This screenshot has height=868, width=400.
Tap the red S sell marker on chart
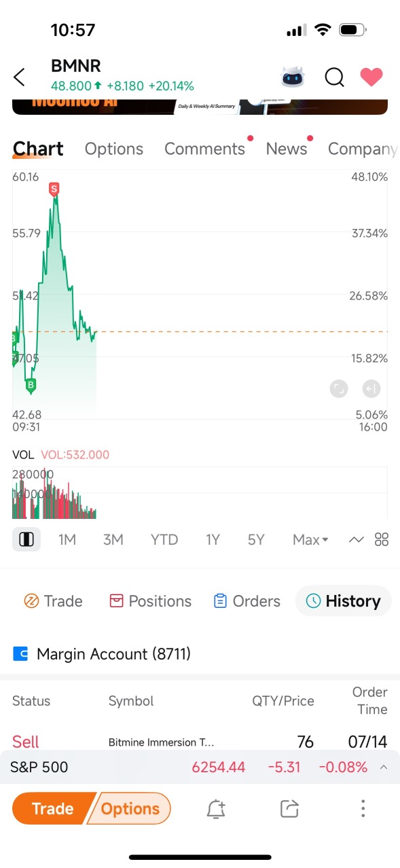[x=54, y=188]
